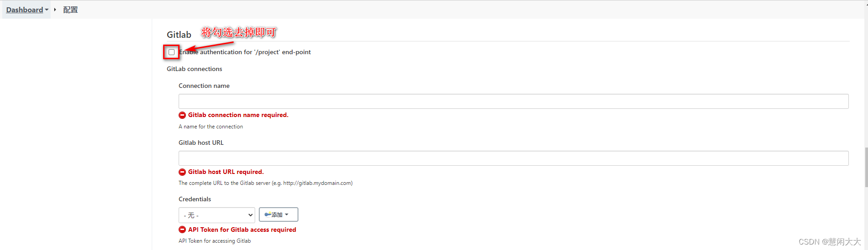Screen dimensions: 868x250
Task: Click the 'Connection name' field label
Action: pos(204,86)
